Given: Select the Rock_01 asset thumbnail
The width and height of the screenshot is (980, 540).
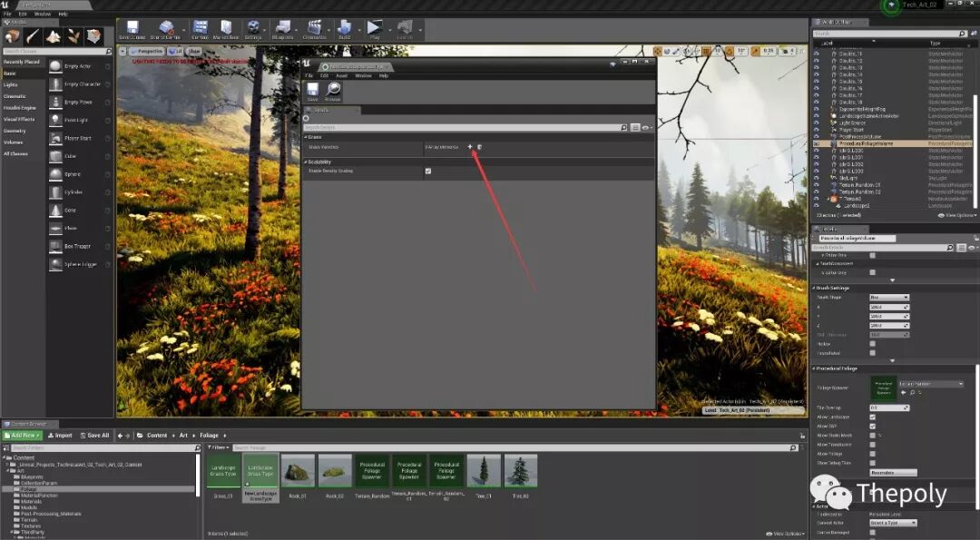Looking at the screenshot, I should point(298,471).
